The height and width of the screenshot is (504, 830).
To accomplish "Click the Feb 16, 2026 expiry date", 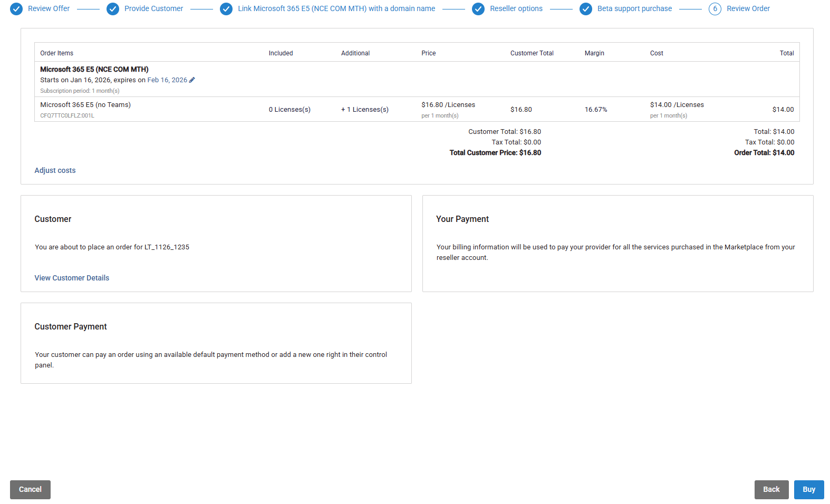I will click(167, 80).
